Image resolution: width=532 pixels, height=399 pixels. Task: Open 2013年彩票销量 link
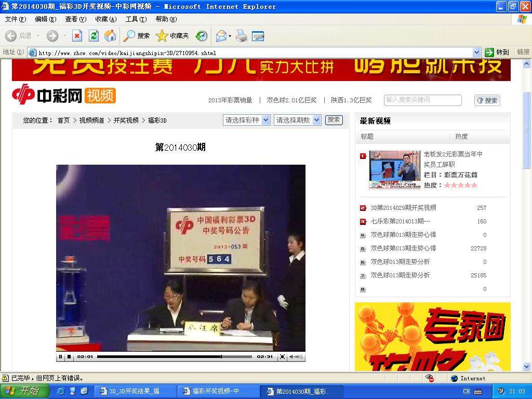click(x=230, y=100)
